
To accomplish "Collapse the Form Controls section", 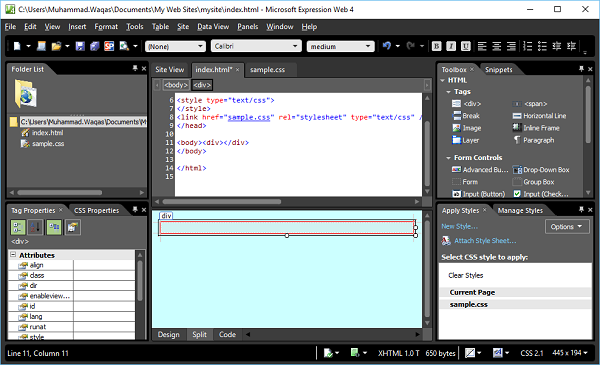I will pyautogui.click(x=448, y=158).
